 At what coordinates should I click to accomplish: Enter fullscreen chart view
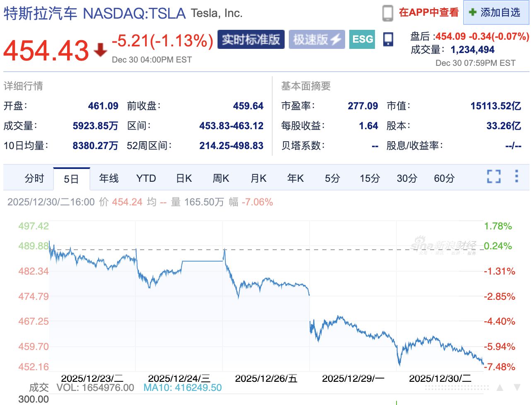click(493, 176)
